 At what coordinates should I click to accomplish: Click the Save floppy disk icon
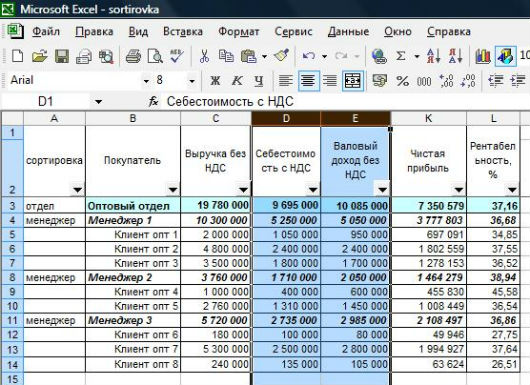(x=62, y=56)
